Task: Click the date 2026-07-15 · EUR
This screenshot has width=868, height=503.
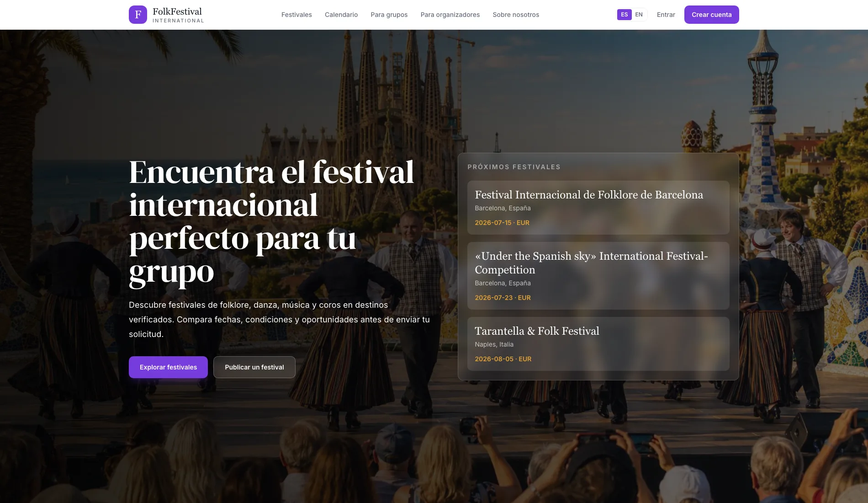Action: point(502,223)
